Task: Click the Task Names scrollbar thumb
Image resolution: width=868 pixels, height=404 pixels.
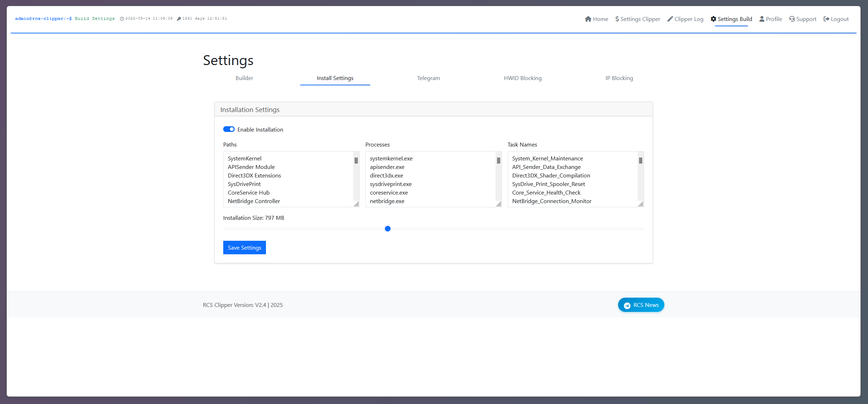Action: [x=640, y=160]
